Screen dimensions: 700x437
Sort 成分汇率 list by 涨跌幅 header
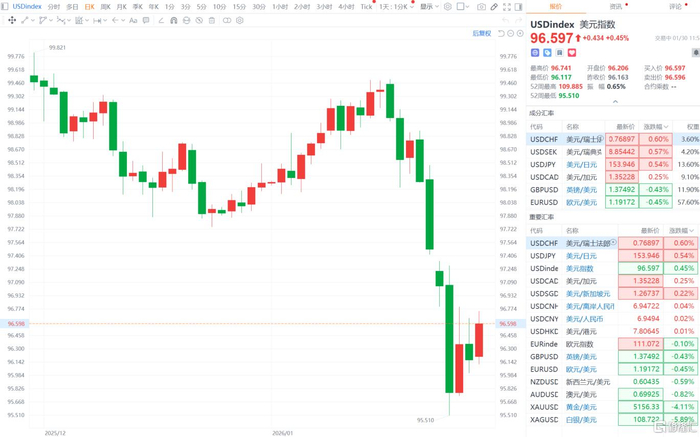(656, 127)
